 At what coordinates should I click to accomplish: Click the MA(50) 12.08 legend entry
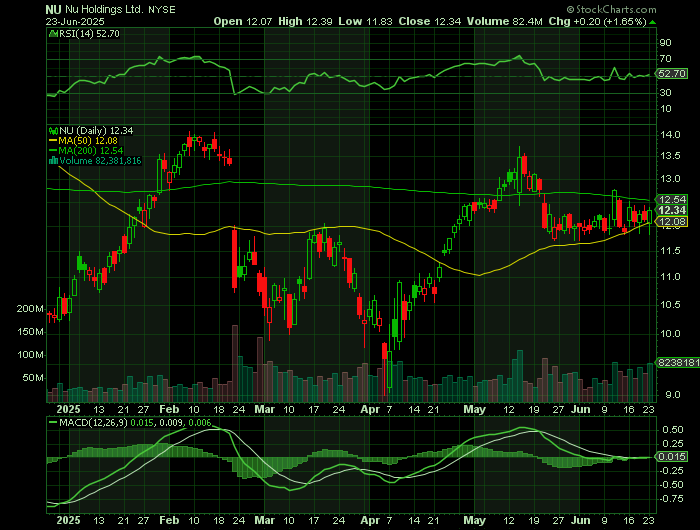(88, 141)
